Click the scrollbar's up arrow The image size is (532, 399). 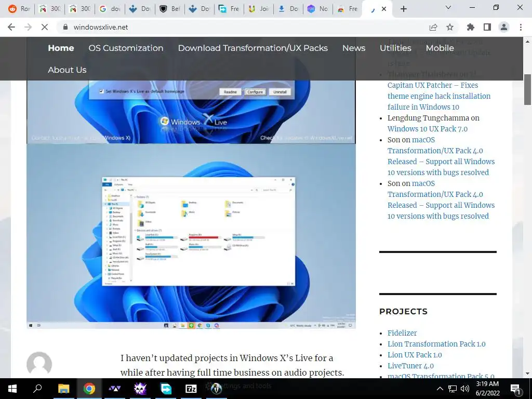[527, 42]
